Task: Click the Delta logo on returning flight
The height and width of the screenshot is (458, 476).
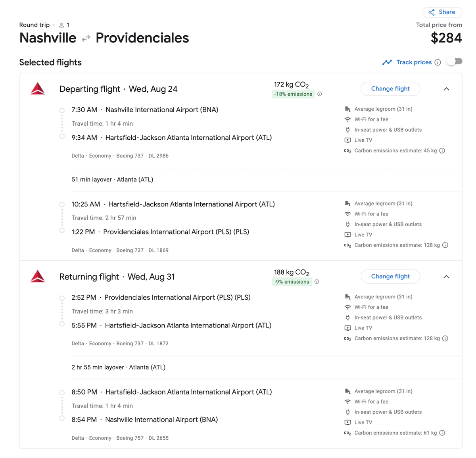Action: point(38,277)
